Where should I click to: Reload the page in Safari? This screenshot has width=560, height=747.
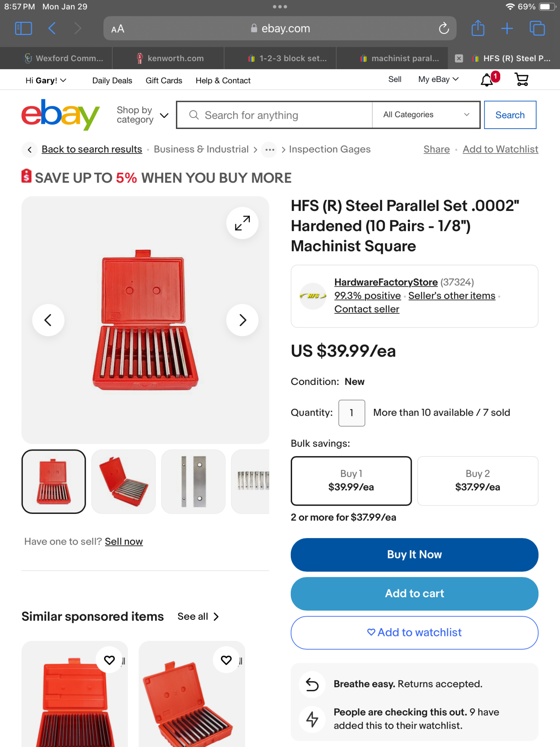coord(444,28)
